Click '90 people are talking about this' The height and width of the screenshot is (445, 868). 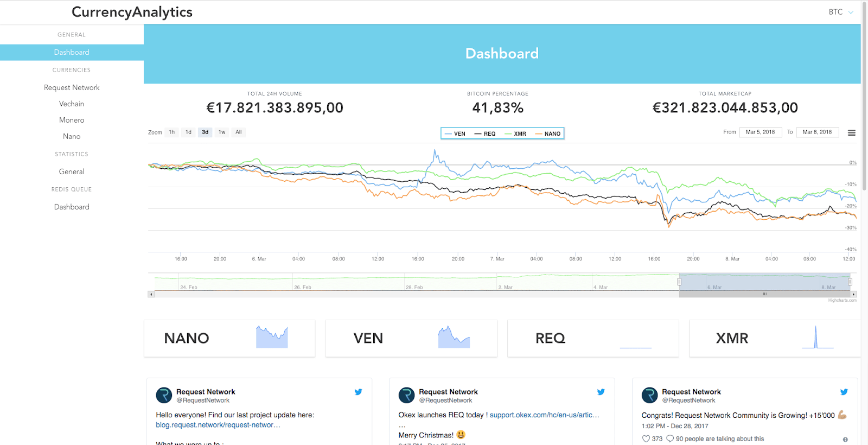click(x=719, y=438)
